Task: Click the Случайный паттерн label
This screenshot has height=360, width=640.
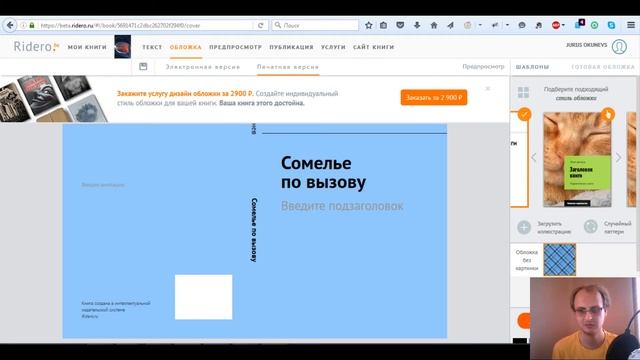Action: (x=618, y=227)
